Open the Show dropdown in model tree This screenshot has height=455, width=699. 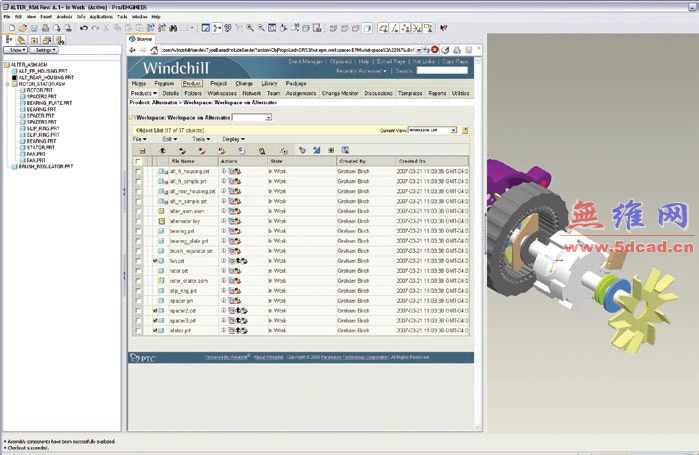coord(16,50)
